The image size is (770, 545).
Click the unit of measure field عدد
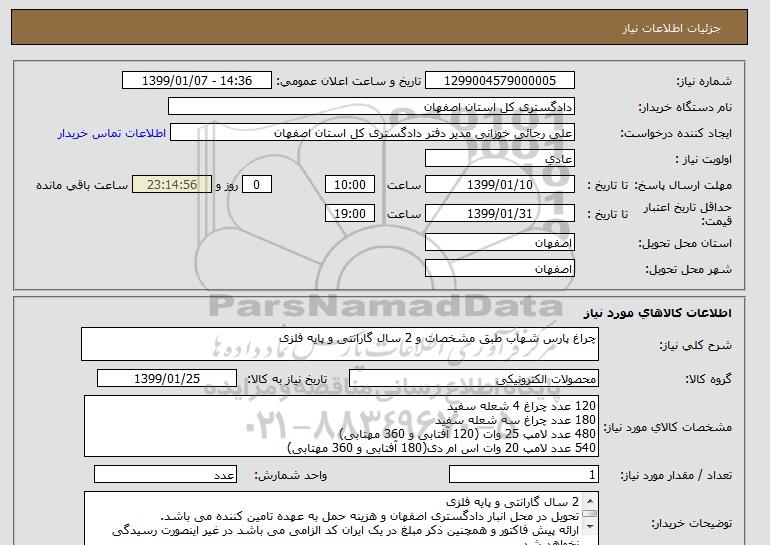[165, 475]
